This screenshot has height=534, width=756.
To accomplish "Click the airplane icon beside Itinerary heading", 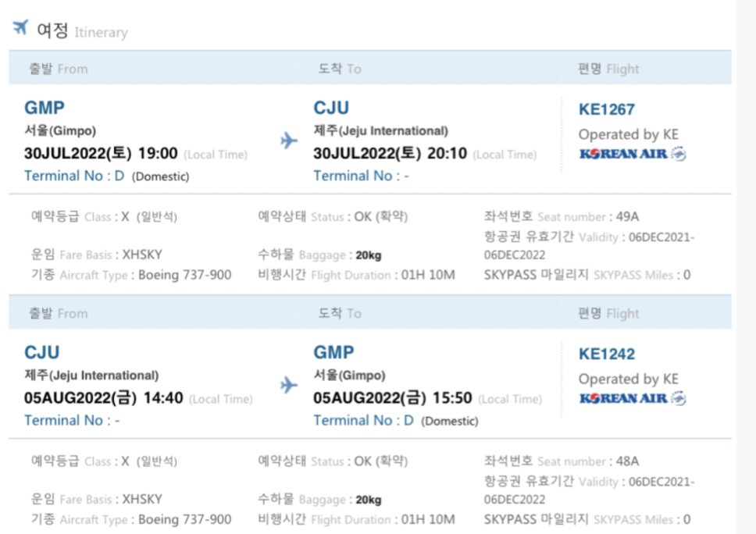I will coord(21,27).
